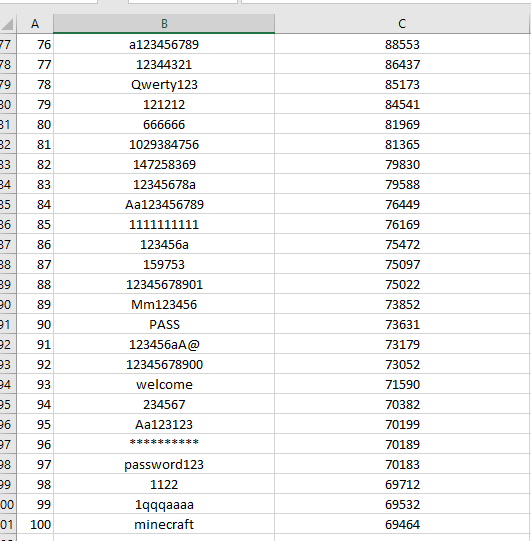
Task: Select cell containing 147258369
Action: (x=164, y=164)
